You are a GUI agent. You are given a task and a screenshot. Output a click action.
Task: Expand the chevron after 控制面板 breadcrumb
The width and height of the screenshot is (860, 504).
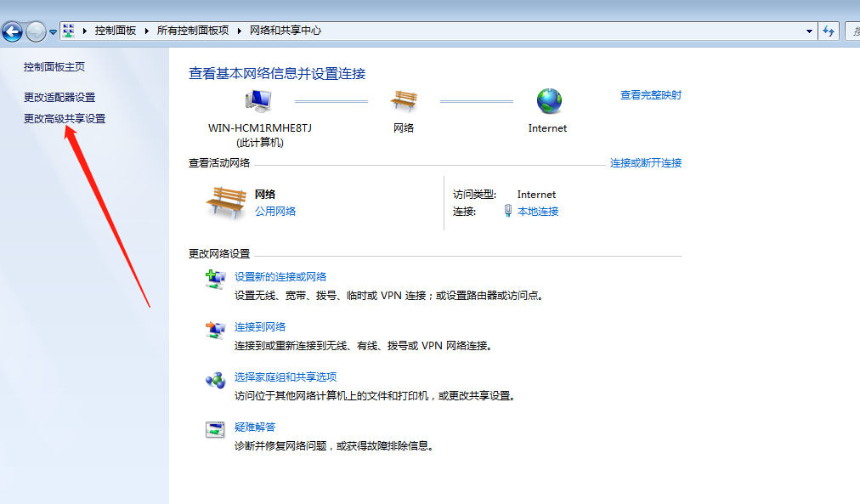[146, 31]
